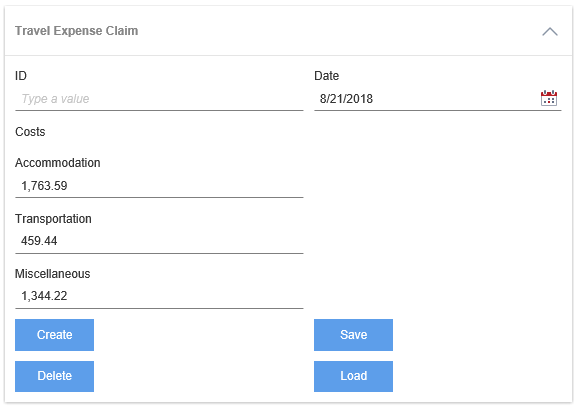Viewport: 577px width, 406px height.
Task: Click the Save button
Action: point(353,335)
